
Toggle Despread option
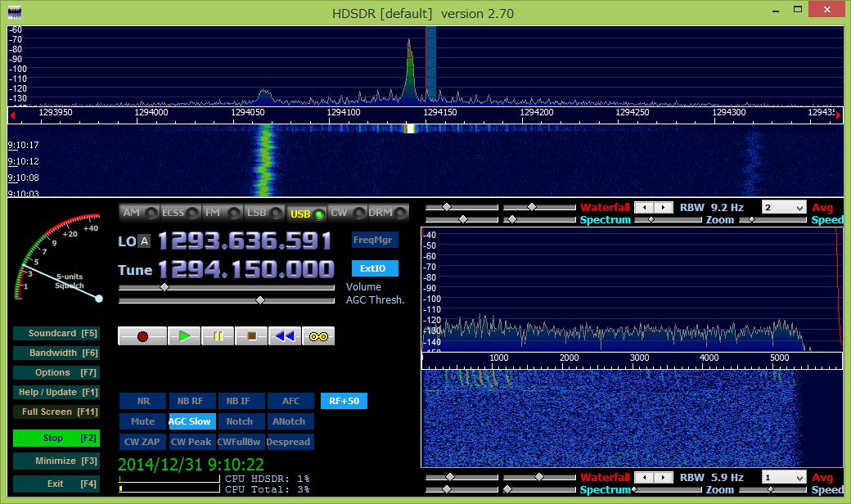tap(291, 442)
